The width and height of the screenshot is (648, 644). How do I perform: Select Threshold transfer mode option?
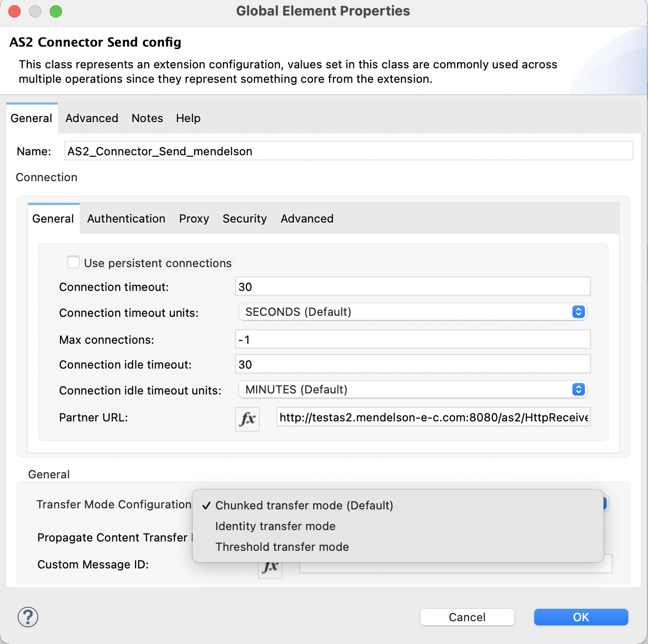pyautogui.click(x=282, y=547)
